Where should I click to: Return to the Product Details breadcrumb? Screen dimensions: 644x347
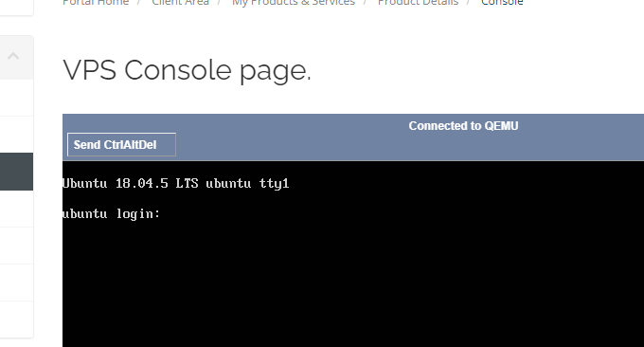tap(418, 3)
